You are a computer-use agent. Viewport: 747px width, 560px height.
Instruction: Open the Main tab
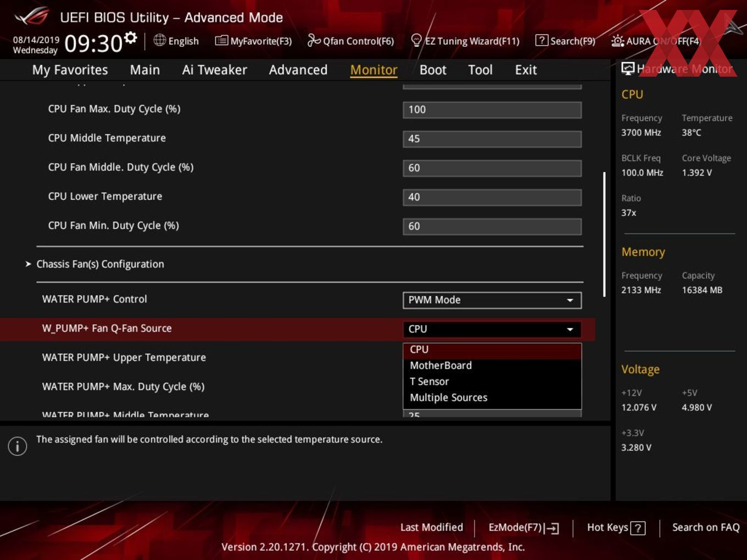[145, 70]
